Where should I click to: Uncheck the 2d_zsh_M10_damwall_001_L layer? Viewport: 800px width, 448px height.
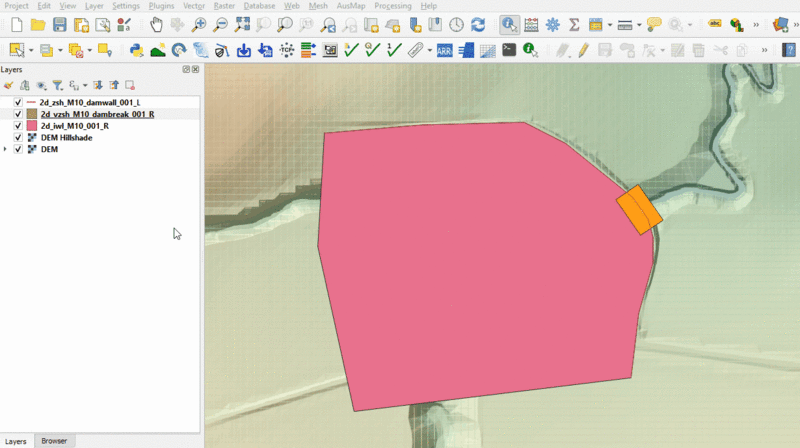click(18, 103)
